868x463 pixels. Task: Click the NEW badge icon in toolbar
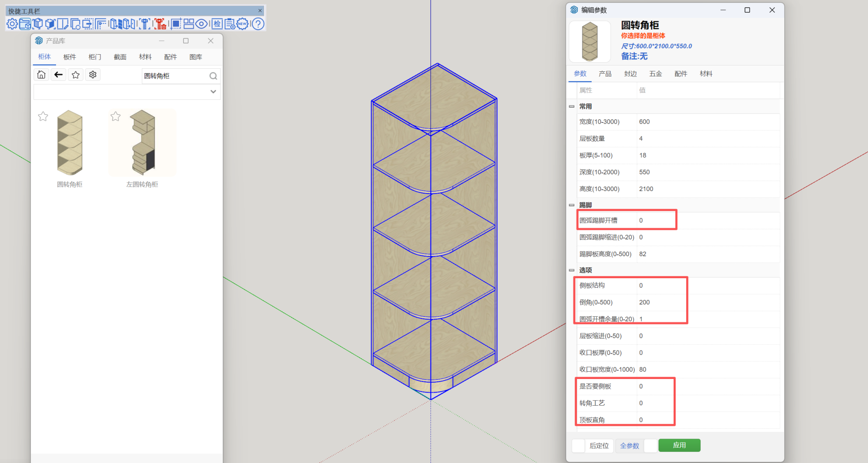[x=243, y=24]
